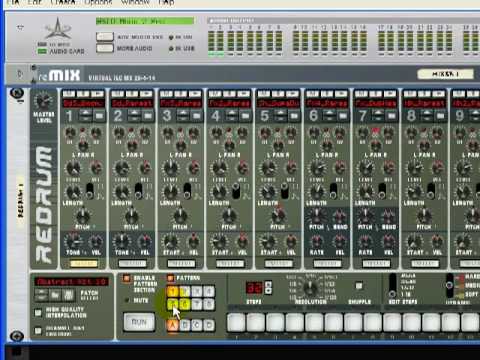The image size is (480, 360).
Task: Select pattern bank A button
Action: 173,325
